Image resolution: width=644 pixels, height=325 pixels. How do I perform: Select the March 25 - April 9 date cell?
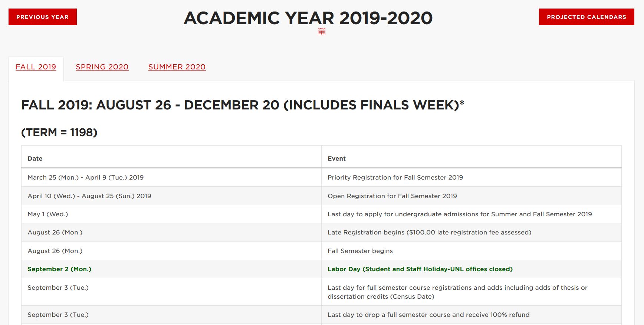[x=86, y=178]
